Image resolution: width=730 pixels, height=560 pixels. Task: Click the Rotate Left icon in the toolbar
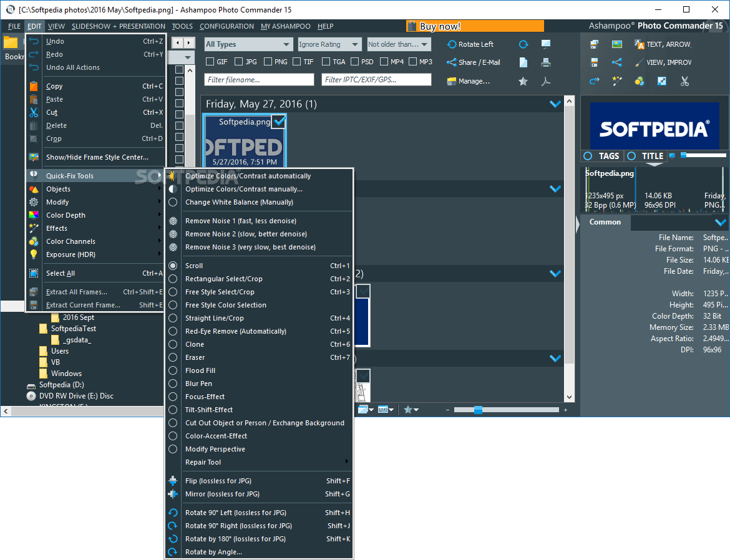(x=451, y=45)
